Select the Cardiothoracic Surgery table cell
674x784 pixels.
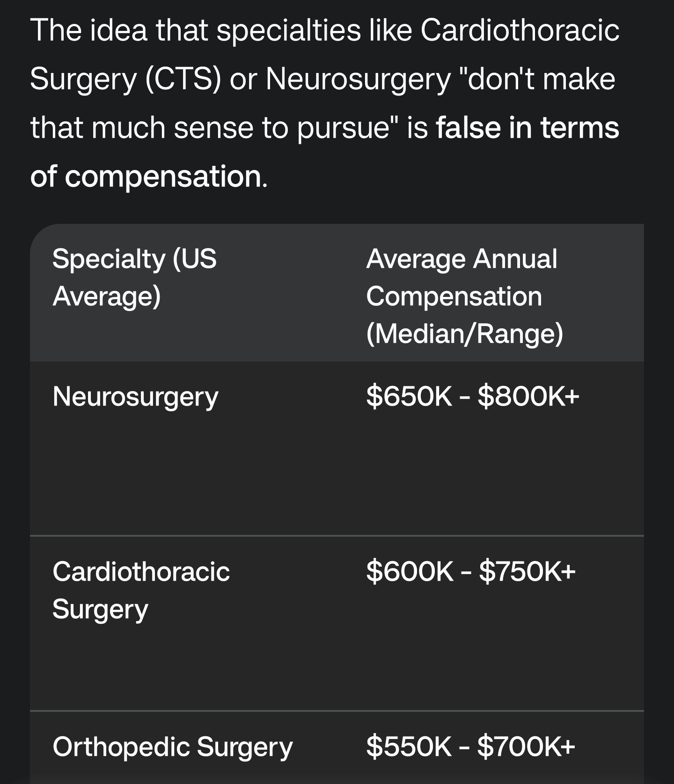click(141, 590)
